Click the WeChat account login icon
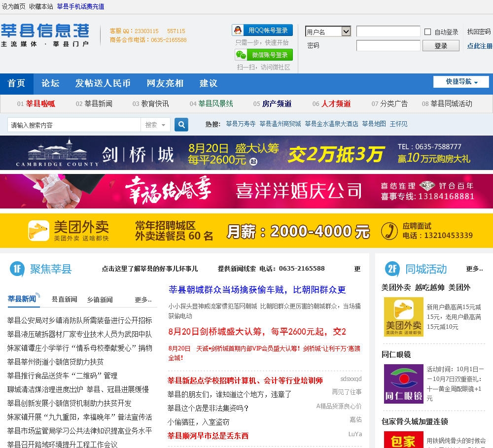 pyautogui.click(x=241, y=55)
